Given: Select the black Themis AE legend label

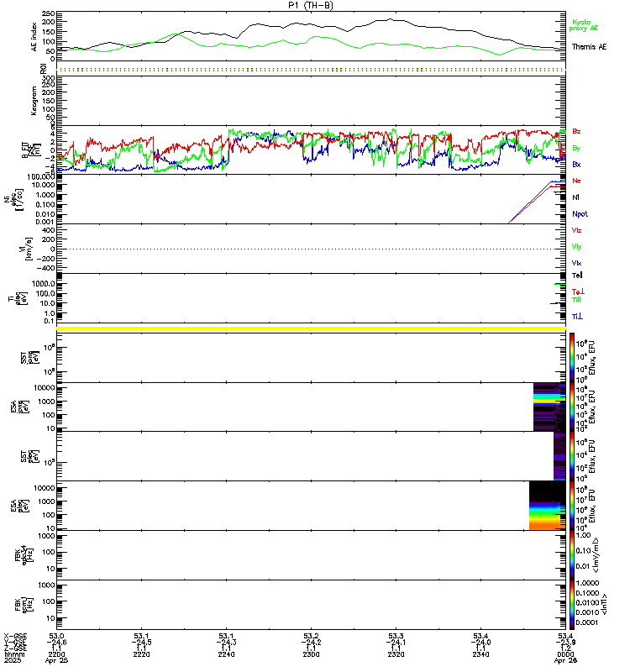Looking at the screenshot, I should 590,47.
